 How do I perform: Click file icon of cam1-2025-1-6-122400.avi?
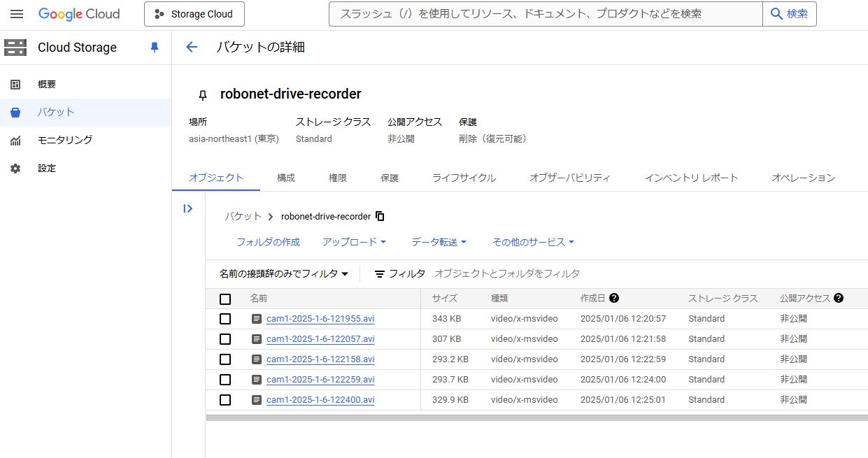(257, 400)
